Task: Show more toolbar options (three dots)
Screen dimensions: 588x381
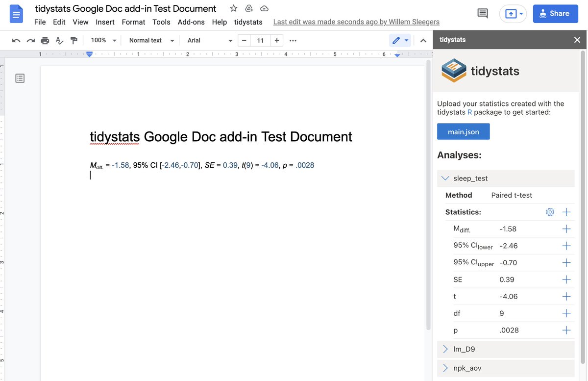Action: click(293, 40)
